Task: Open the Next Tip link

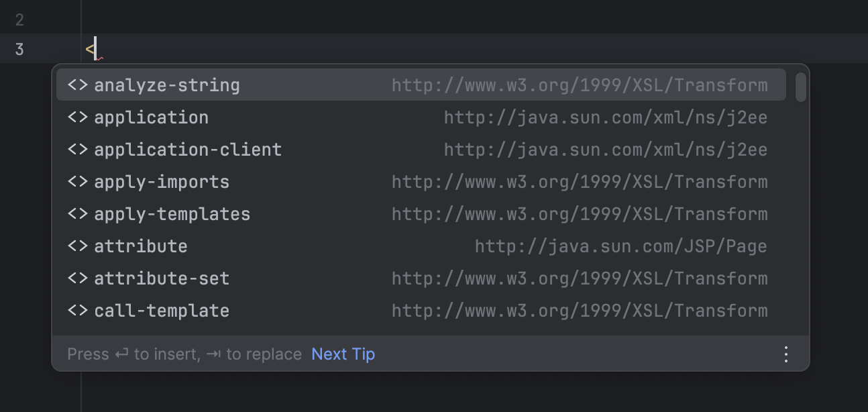Action: click(343, 354)
